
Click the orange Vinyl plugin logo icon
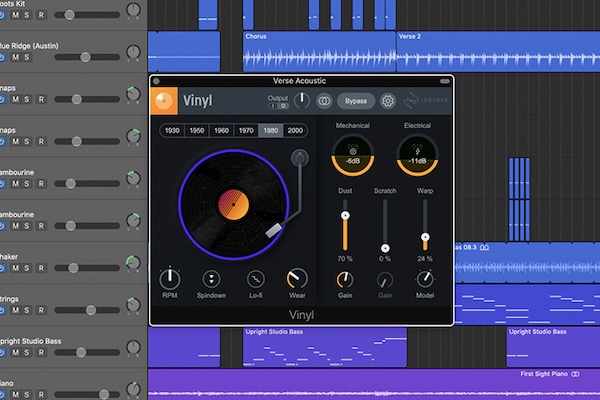[x=165, y=101]
